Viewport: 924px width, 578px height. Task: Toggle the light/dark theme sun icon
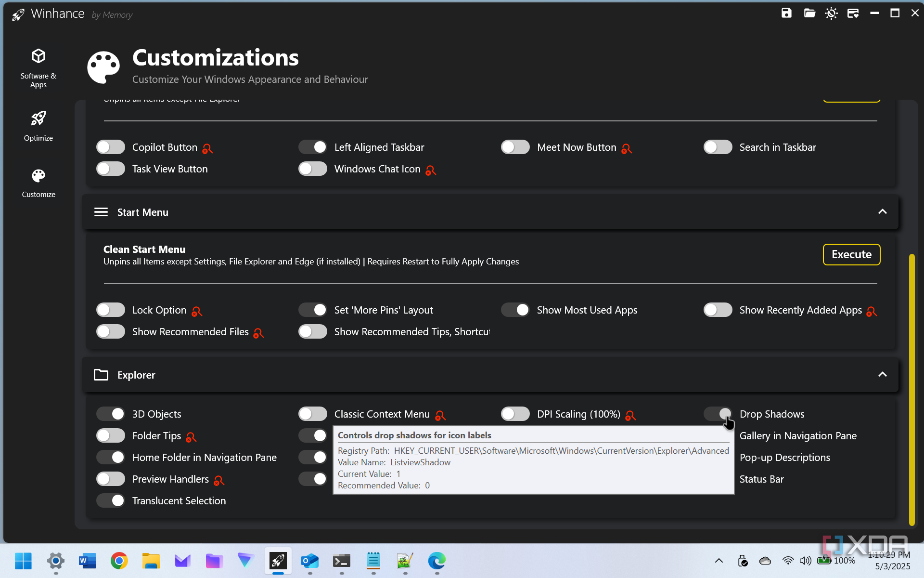[831, 13]
